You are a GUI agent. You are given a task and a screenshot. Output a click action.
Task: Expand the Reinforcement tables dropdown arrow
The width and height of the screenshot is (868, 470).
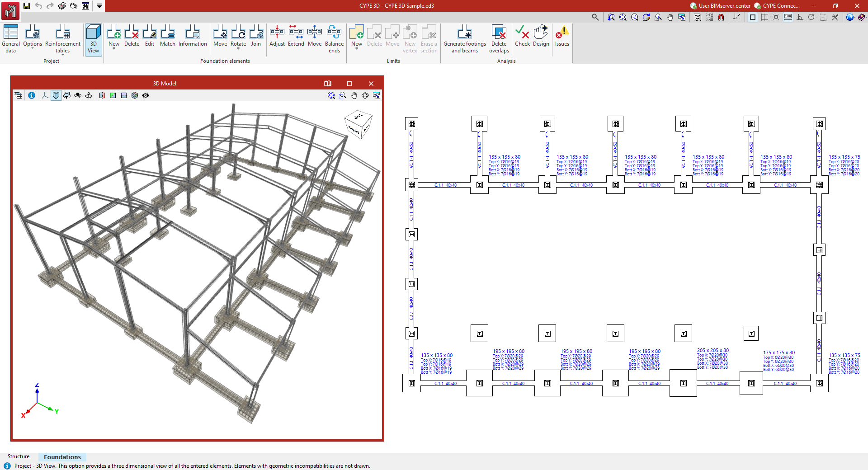click(62, 55)
